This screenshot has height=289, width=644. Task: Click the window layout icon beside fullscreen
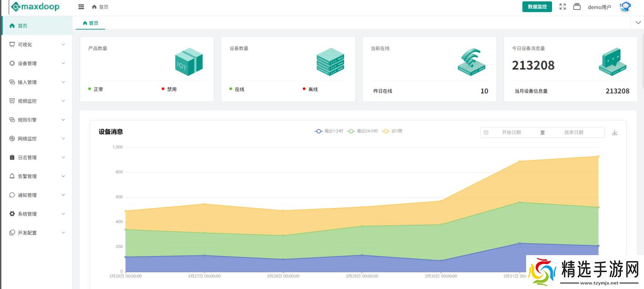tap(577, 7)
